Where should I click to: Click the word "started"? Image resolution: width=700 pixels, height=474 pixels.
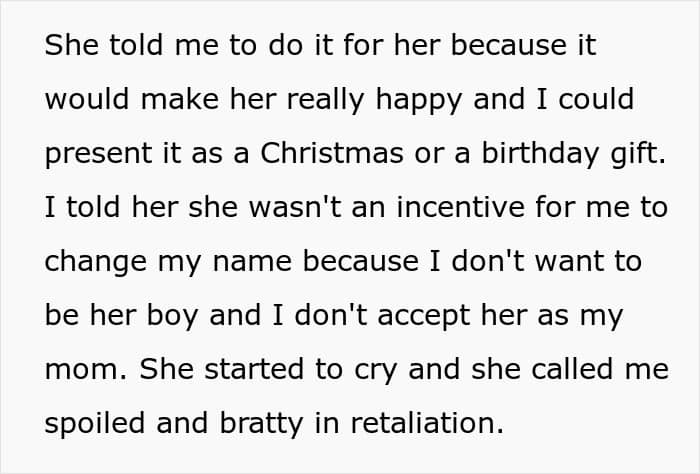tap(254, 369)
